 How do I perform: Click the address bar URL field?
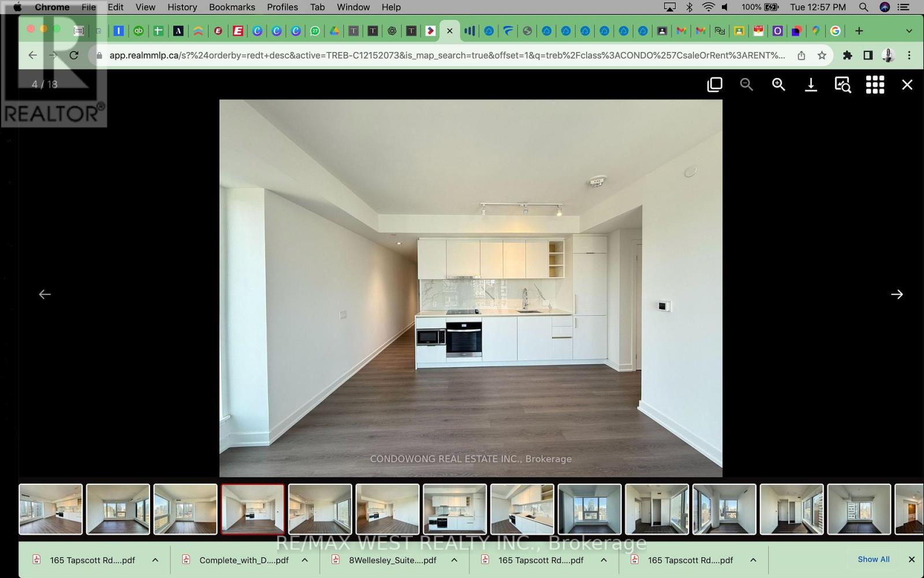click(x=445, y=55)
